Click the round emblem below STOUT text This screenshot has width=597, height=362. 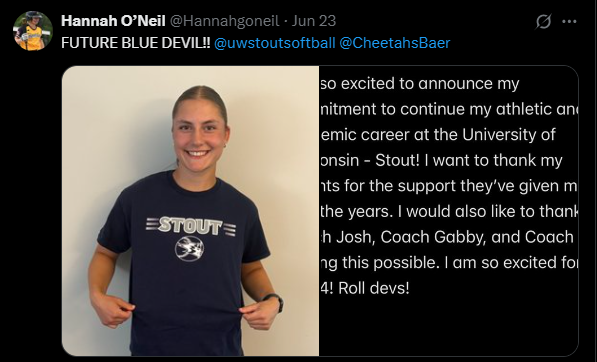[189, 249]
